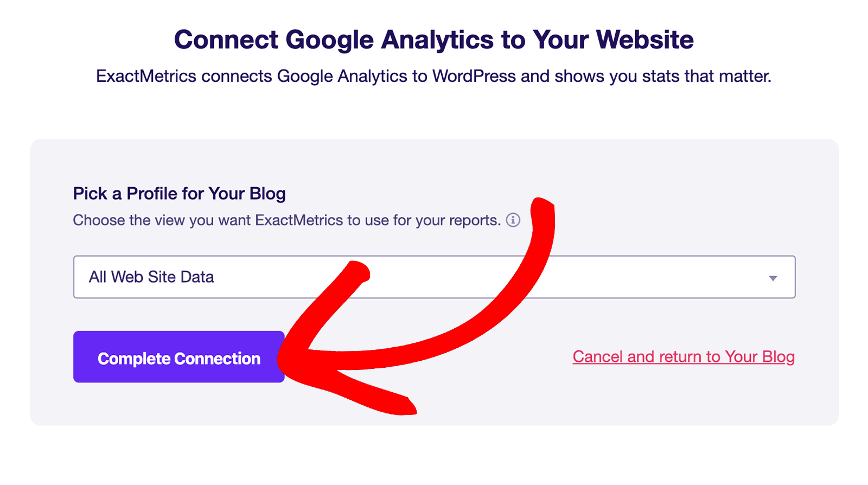
Task: Click the word "WordPress" in the subtitle
Action: pyautogui.click(x=474, y=76)
